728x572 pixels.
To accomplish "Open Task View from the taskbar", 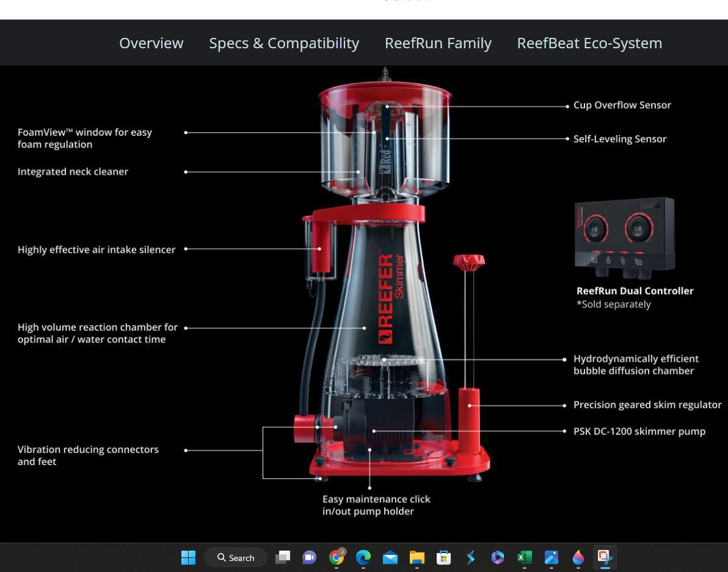I will tap(283, 557).
